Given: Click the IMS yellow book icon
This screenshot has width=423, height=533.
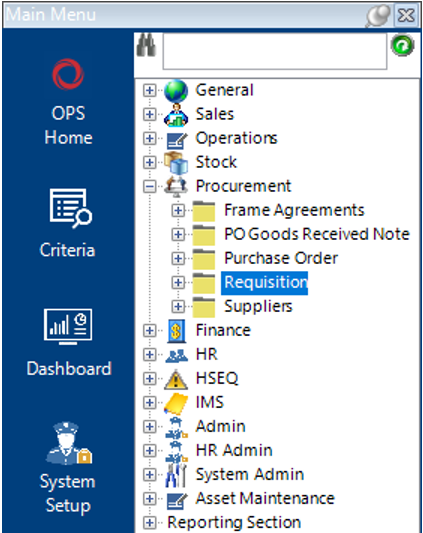Looking at the screenshot, I should [176, 403].
